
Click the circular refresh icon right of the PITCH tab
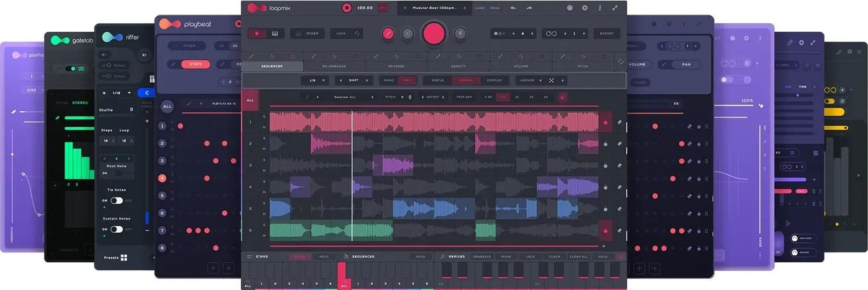(620, 61)
